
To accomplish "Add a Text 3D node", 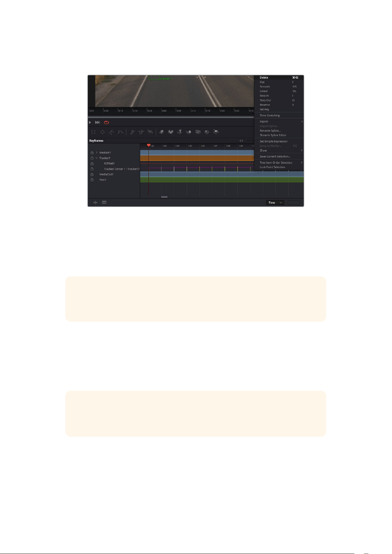I will pyautogui.click(x=180, y=132).
